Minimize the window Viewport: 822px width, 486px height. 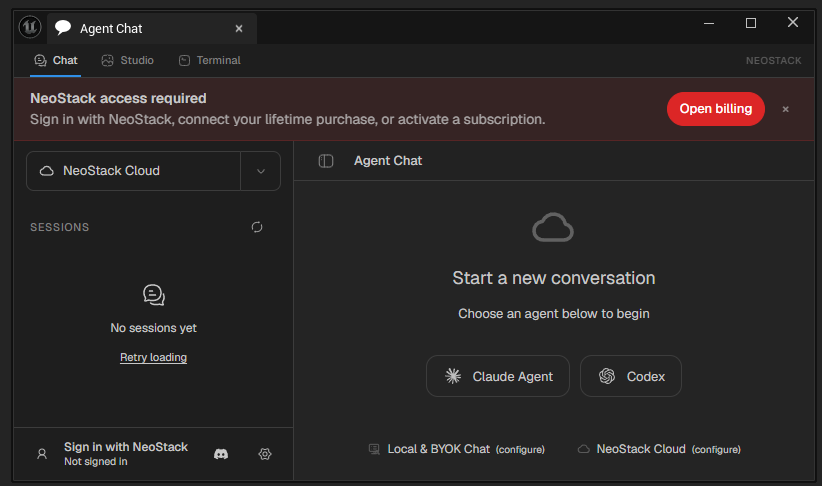tap(709, 23)
